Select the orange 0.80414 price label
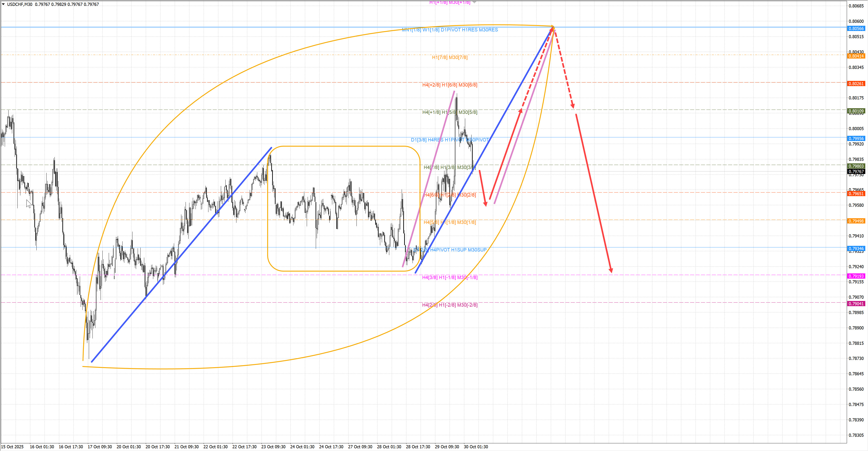The image size is (868, 451). pyautogui.click(x=856, y=56)
